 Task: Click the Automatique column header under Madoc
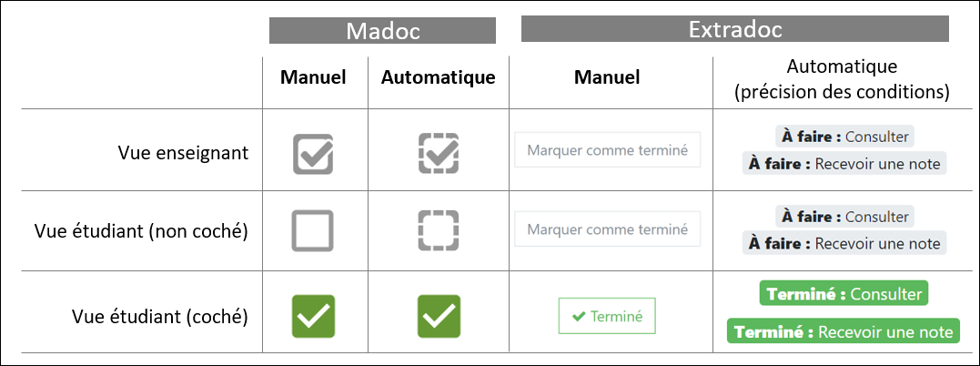coord(438,77)
